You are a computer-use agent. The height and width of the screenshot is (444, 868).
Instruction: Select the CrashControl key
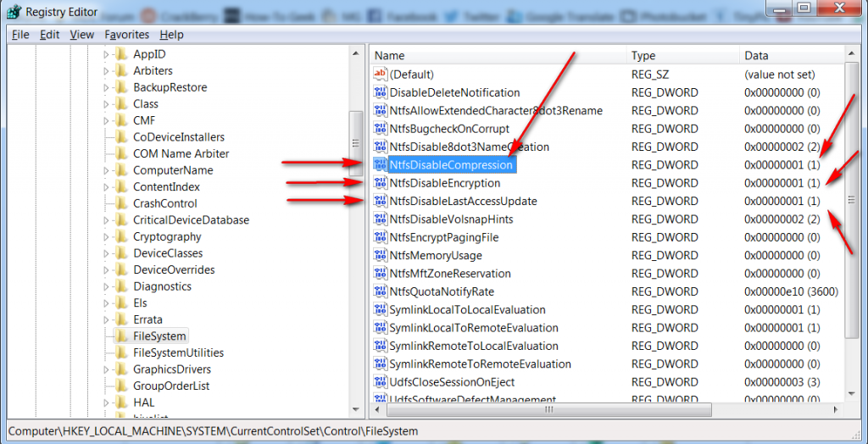tap(165, 203)
